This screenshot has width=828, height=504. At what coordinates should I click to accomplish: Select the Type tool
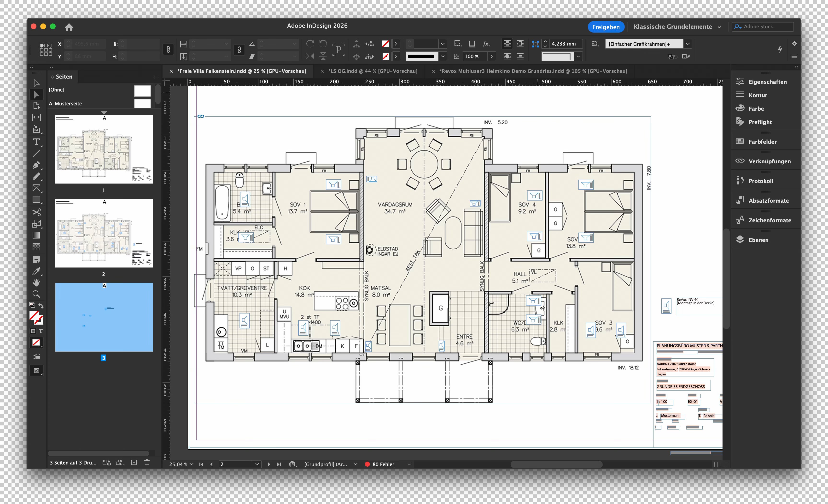click(x=36, y=142)
